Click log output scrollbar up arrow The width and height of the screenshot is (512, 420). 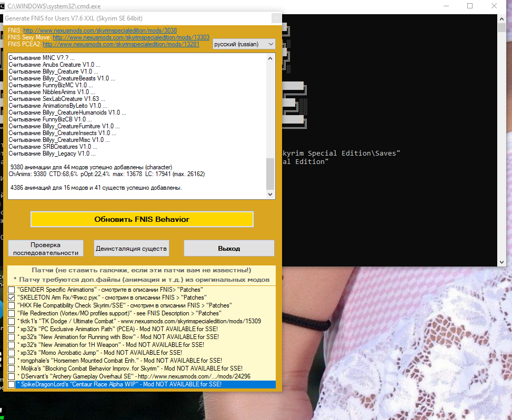click(270, 58)
